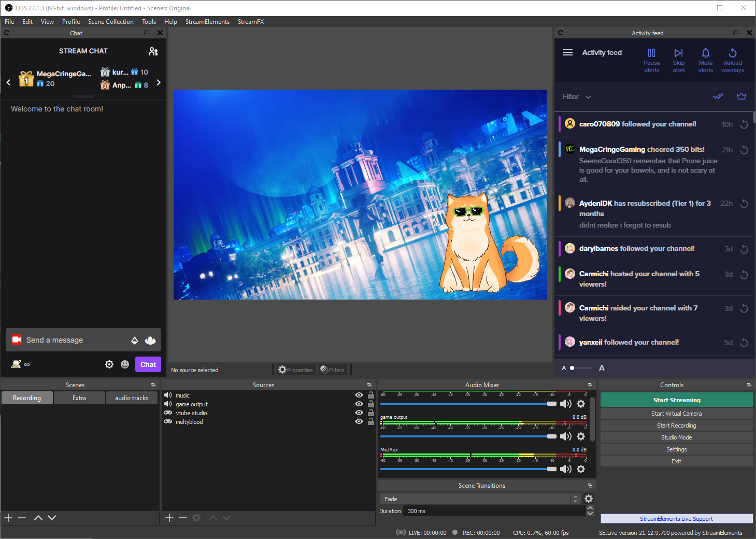Add a new scene
756x539 pixels.
click(x=8, y=518)
